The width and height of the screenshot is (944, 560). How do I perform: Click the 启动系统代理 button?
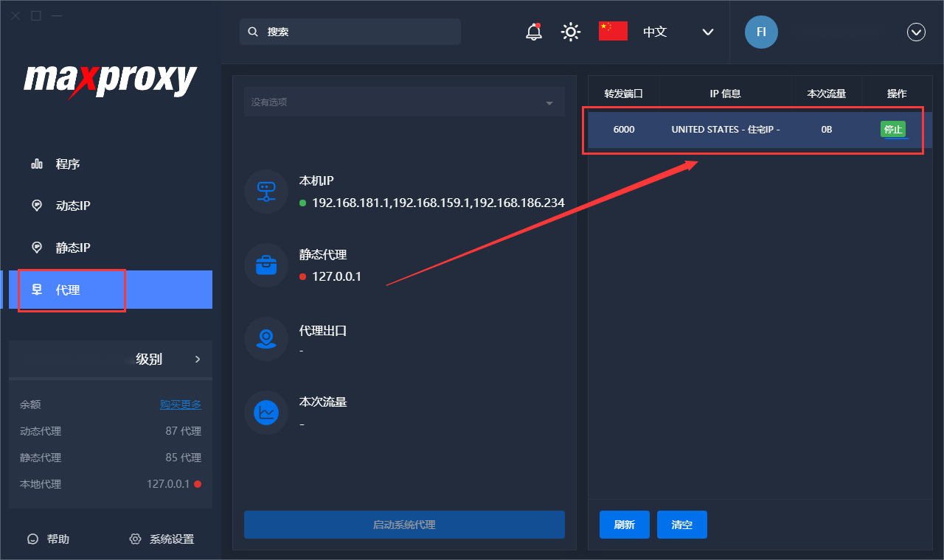point(404,525)
